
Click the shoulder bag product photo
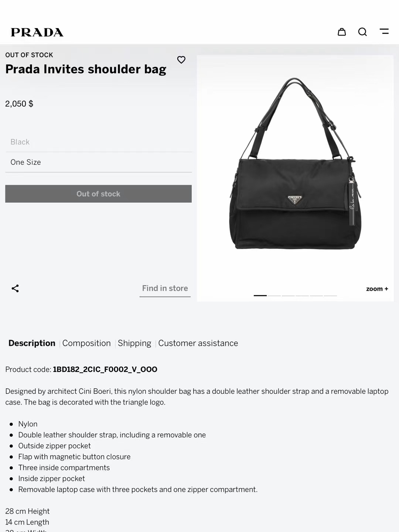click(x=295, y=166)
